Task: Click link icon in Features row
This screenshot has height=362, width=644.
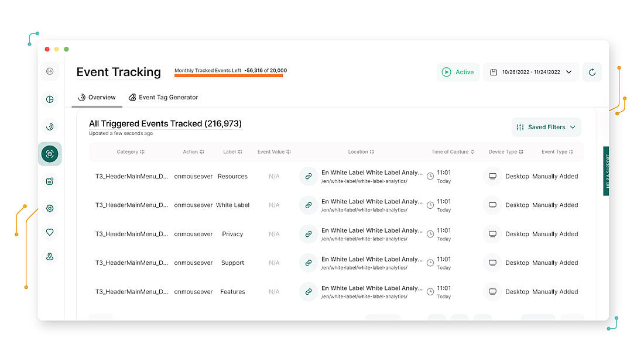Action: pyautogui.click(x=308, y=292)
